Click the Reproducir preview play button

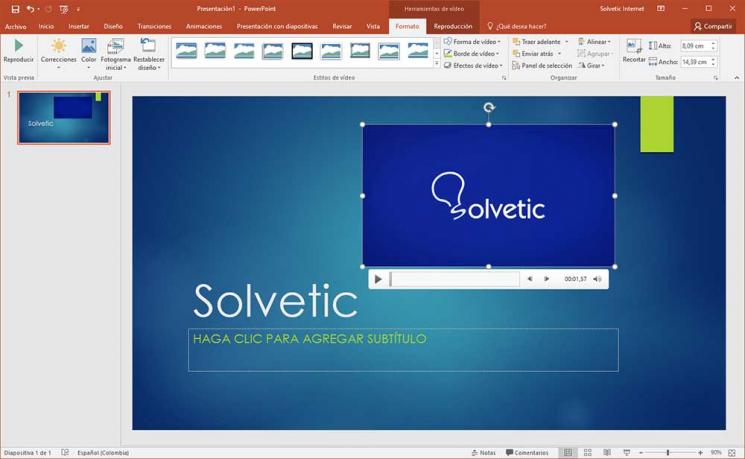coord(18,51)
